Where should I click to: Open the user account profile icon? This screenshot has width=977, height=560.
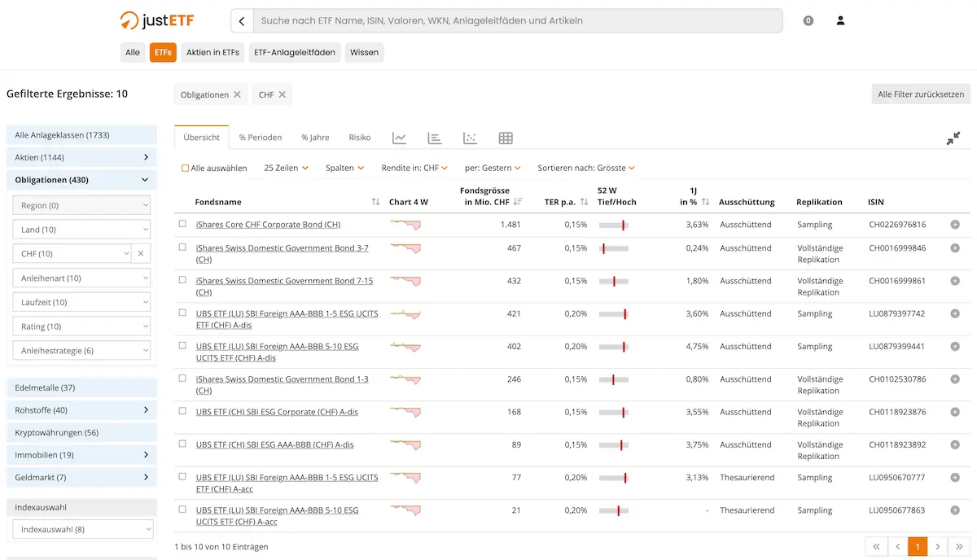841,20
